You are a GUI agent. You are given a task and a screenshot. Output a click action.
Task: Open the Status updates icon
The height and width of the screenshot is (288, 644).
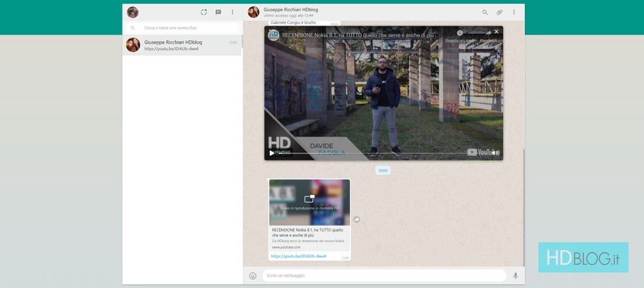point(204,12)
